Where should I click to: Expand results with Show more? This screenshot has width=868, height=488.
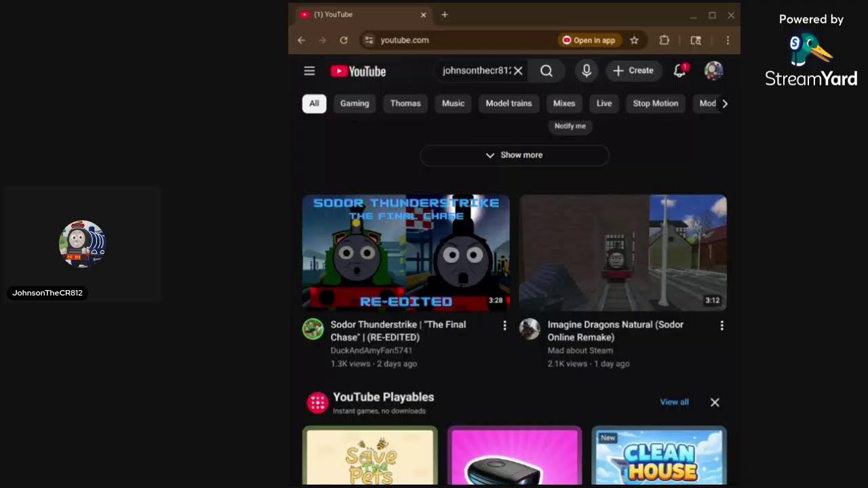[x=515, y=155]
